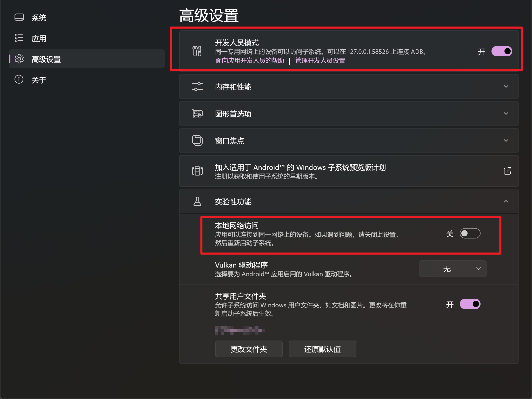Click the graphics preferences card icon
Screen dimensions: 532x399
coord(197,114)
